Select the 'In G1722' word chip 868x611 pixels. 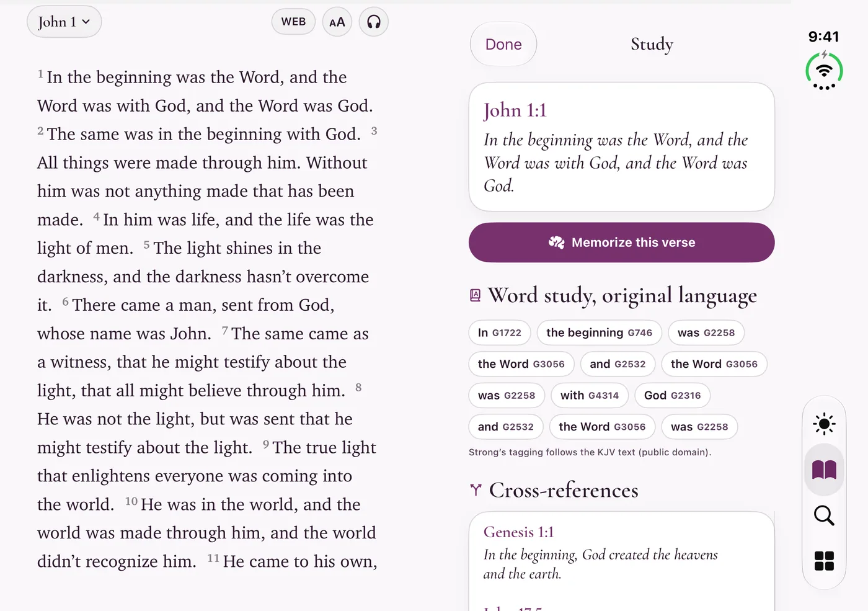point(500,332)
